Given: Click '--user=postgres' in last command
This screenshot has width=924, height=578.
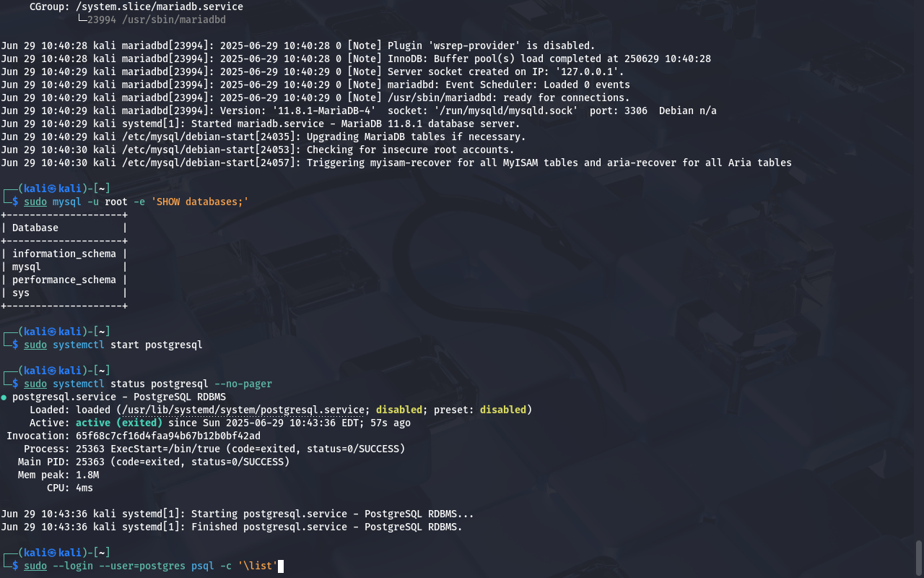Looking at the screenshot, I should (x=142, y=566).
